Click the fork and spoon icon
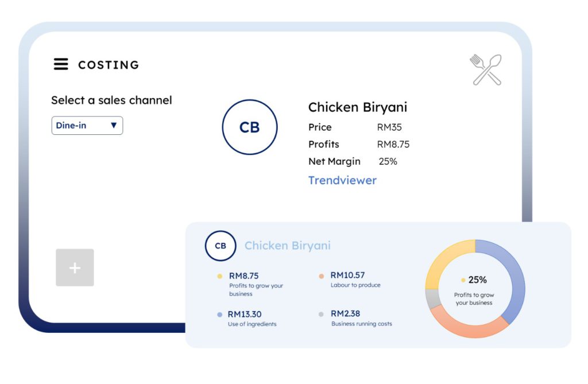This screenshot has width=588, height=384. [486, 70]
